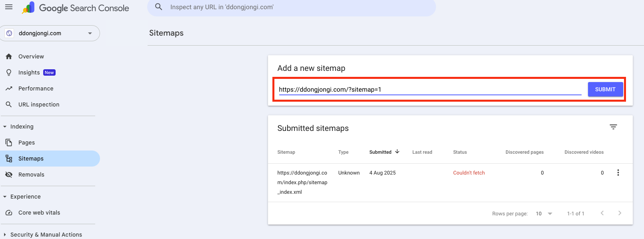Image resolution: width=644 pixels, height=239 pixels.
Task: Click the Couldn't fetch status
Action: click(x=469, y=173)
